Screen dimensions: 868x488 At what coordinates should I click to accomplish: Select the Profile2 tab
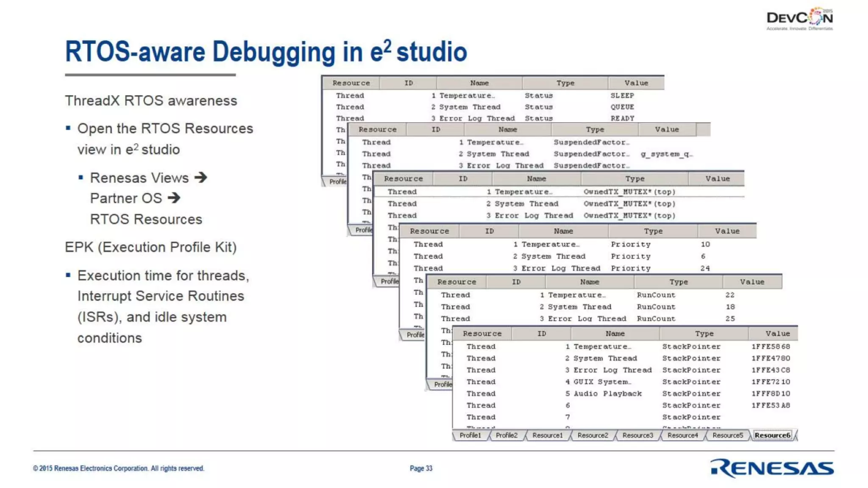506,435
